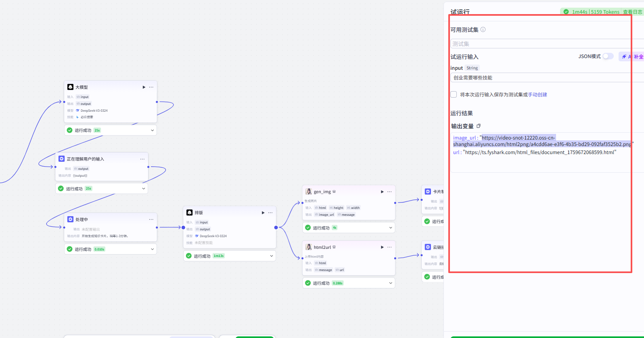Image resolution: width=644 pixels, height=338 pixels.
Task: Click the String type tag beside input
Action: (472, 68)
